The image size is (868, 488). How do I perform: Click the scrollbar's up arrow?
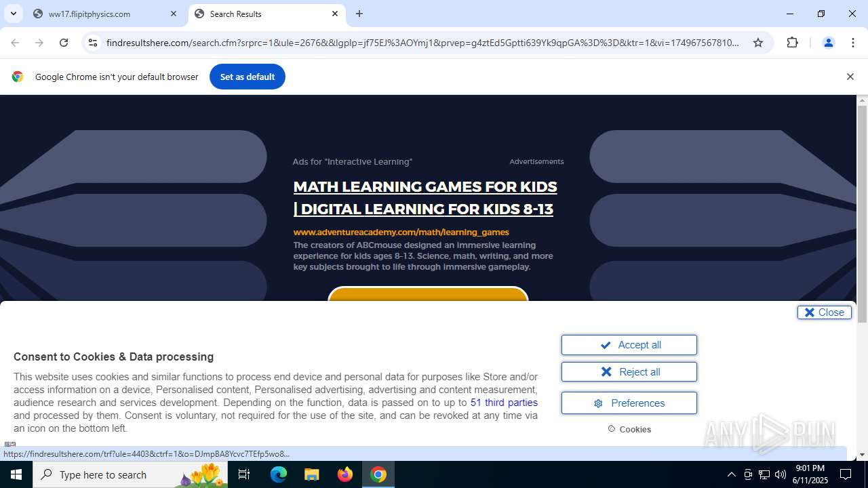pos(862,100)
